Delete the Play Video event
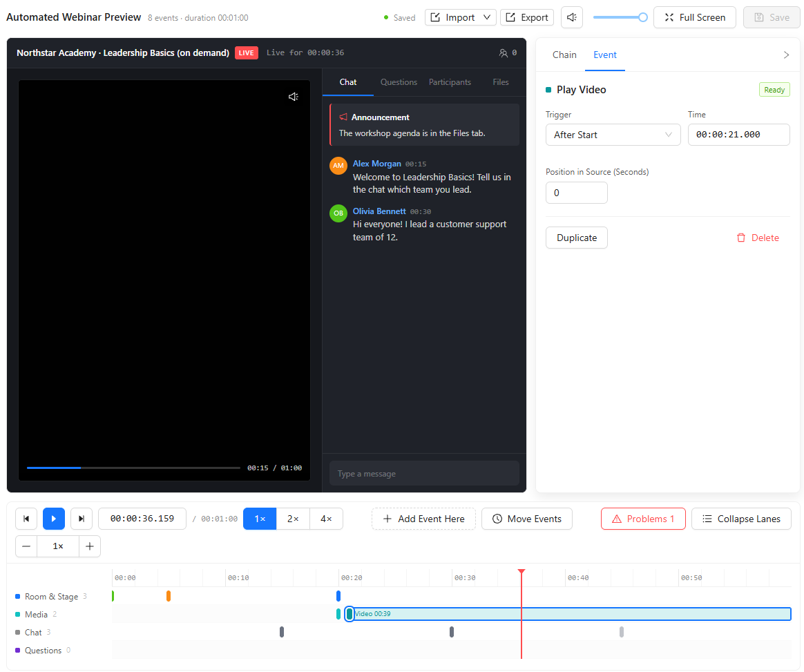 point(758,238)
